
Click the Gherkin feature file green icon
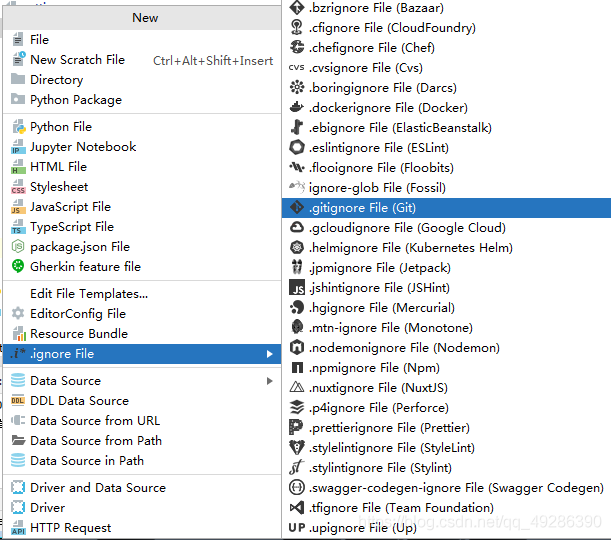tap(18, 266)
